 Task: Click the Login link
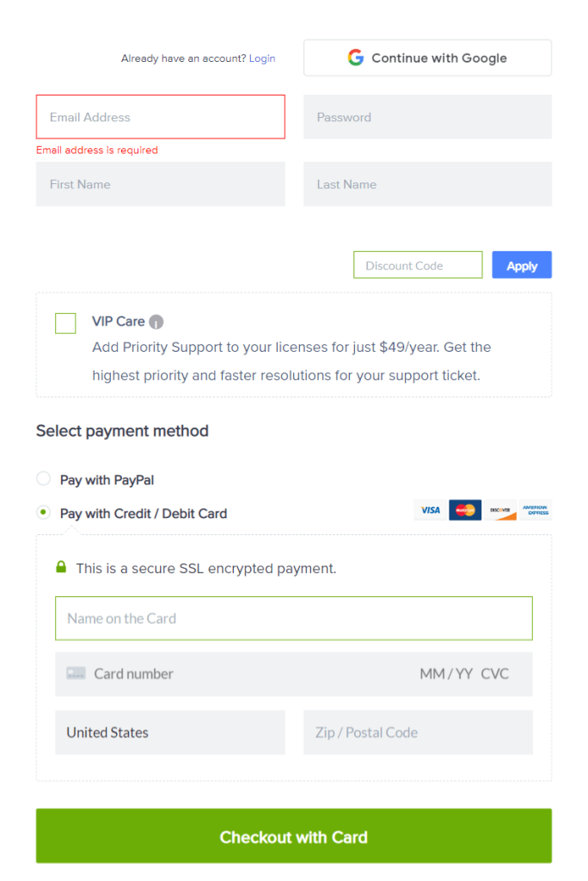pyautogui.click(x=262, y=59)
